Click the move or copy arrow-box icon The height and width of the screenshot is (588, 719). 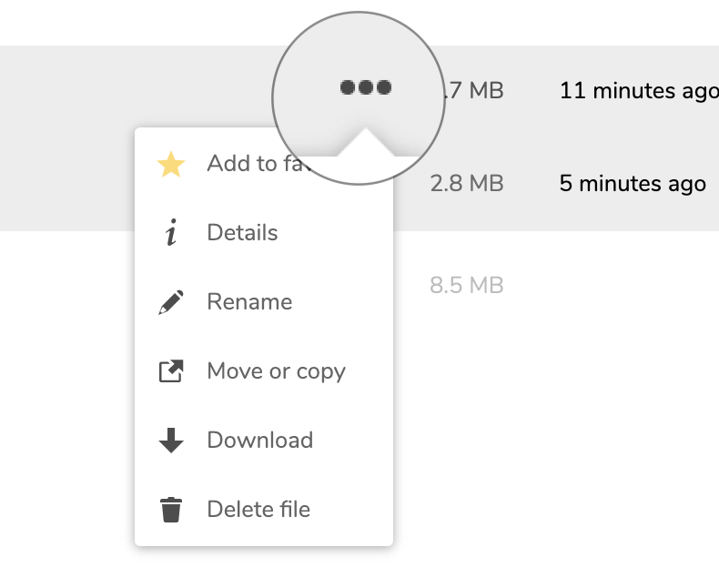tap(171, 371)
